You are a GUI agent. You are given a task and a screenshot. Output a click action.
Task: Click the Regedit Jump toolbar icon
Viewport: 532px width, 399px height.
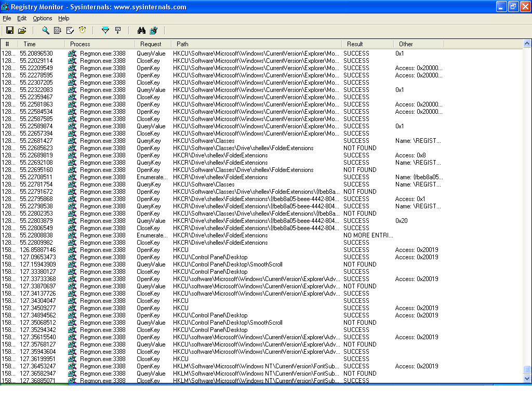(x=153, y=31)
